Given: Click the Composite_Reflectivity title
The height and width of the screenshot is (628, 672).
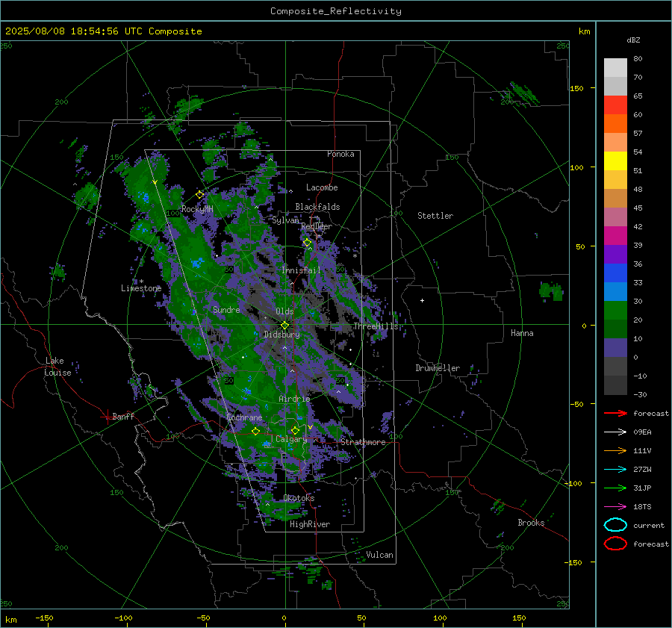Looking at the screenshot, I should [x=336, y=11].
